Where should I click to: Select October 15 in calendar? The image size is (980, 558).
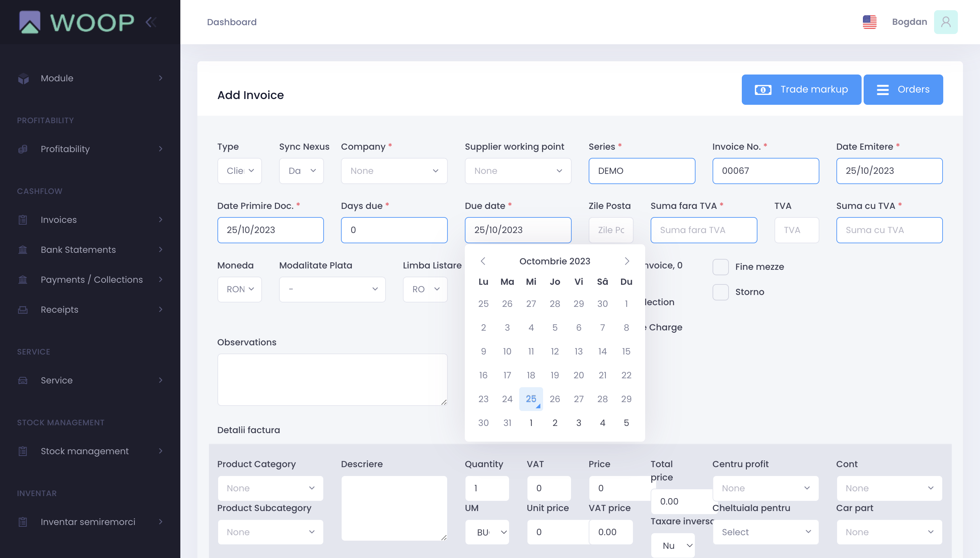(626, 351)
